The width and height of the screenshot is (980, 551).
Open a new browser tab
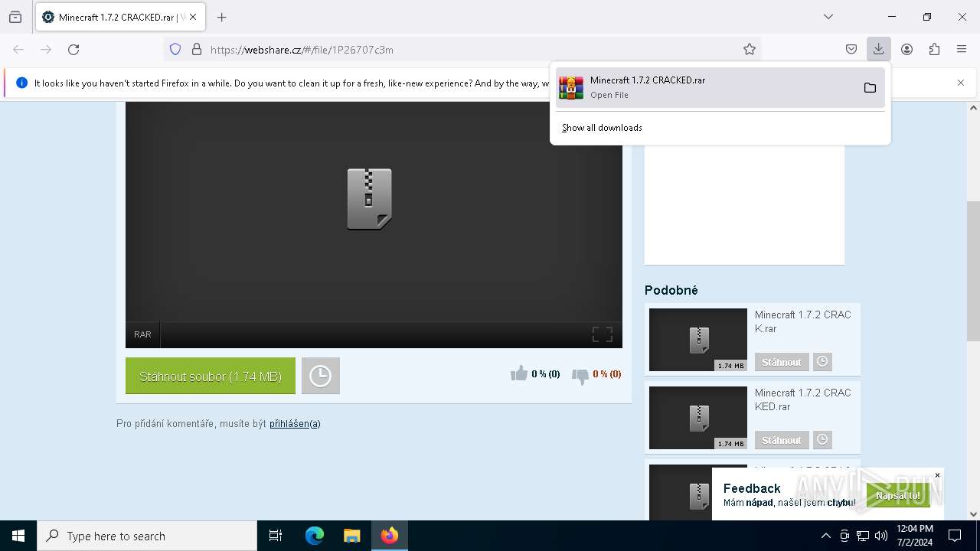[x=222, y=17]
